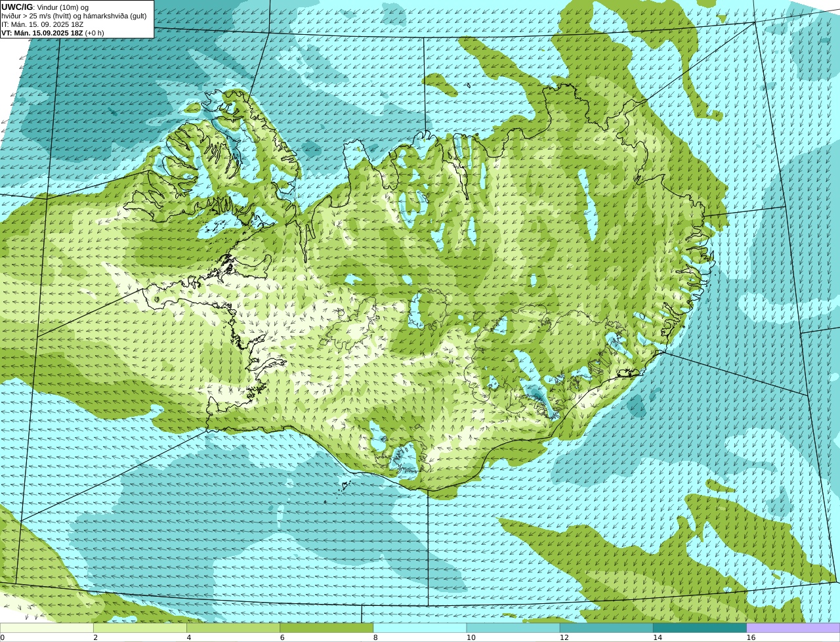
Task: Click the lavender above-16 m/s legend swatch
Action: (793, 628)
